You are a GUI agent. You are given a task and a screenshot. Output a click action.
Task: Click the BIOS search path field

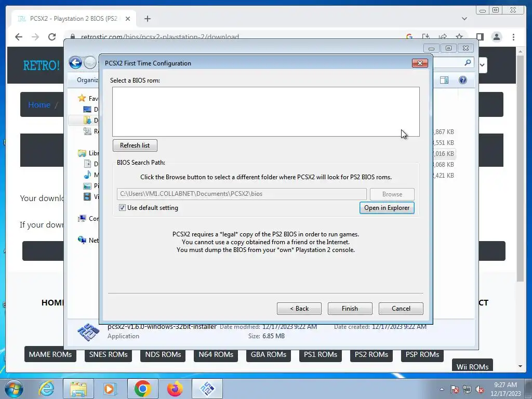point(242,194)
